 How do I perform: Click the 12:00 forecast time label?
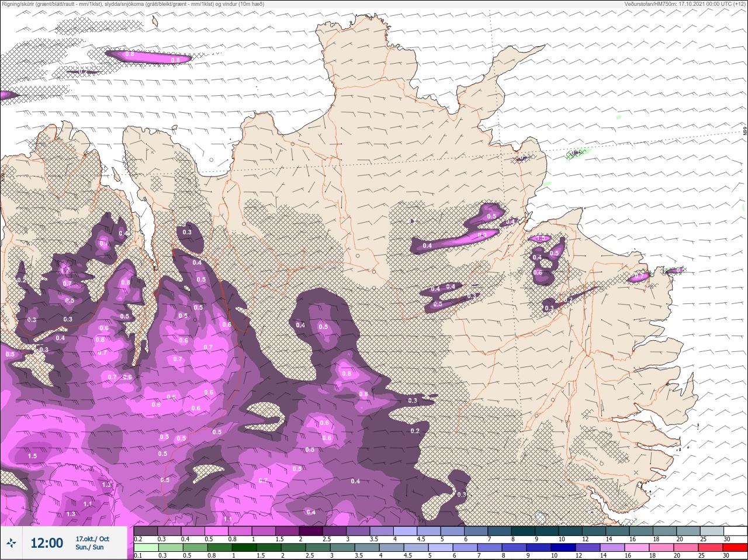[x=46, y=543]
